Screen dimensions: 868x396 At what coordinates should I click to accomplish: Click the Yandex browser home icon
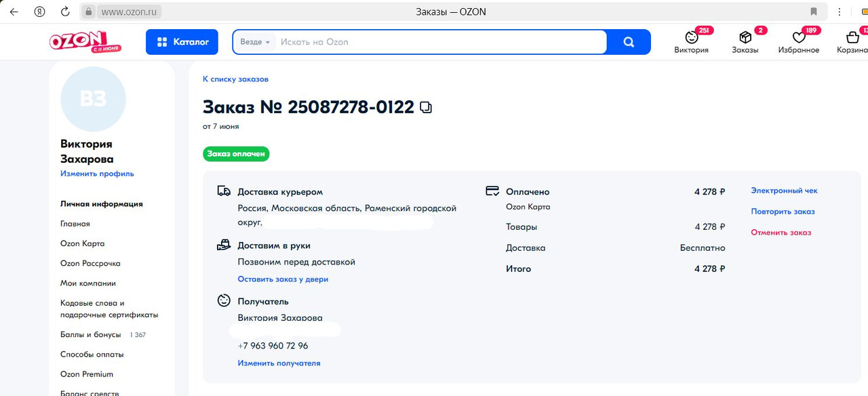tap(40, 12)
